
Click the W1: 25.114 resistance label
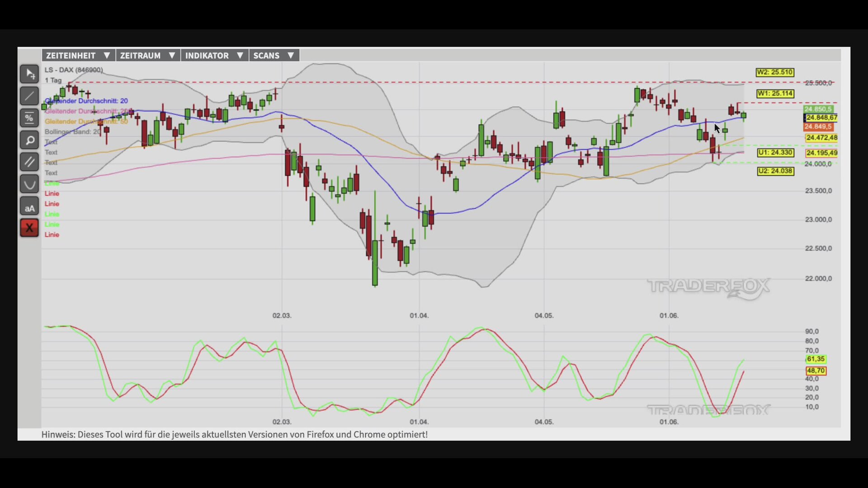click(x=775, y=94)
